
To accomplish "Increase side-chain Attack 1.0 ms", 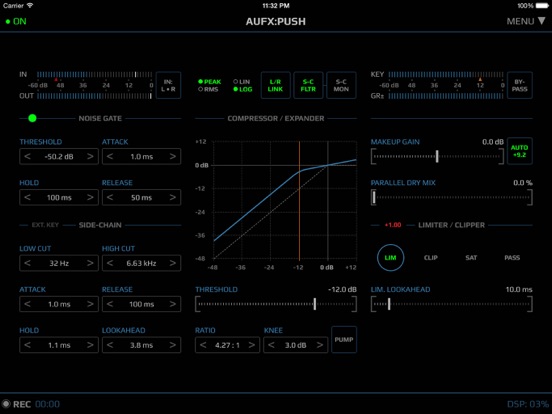I will pos(90,304).
